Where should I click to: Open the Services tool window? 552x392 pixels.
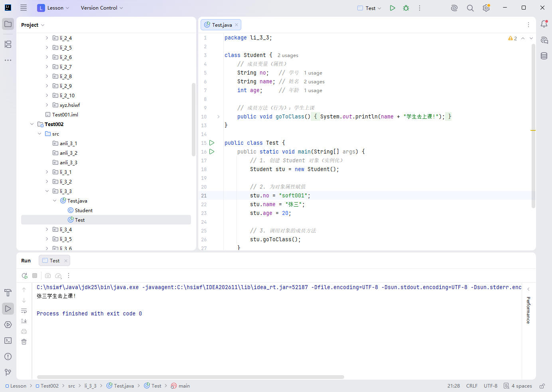(x=8, y=325)
